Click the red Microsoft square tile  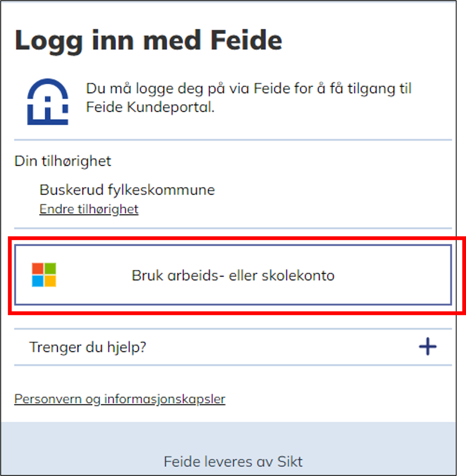tap(38, 268)
